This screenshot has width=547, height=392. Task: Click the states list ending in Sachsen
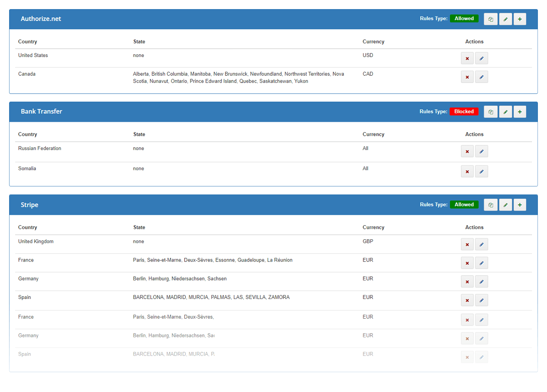click(x=180, y=279)
